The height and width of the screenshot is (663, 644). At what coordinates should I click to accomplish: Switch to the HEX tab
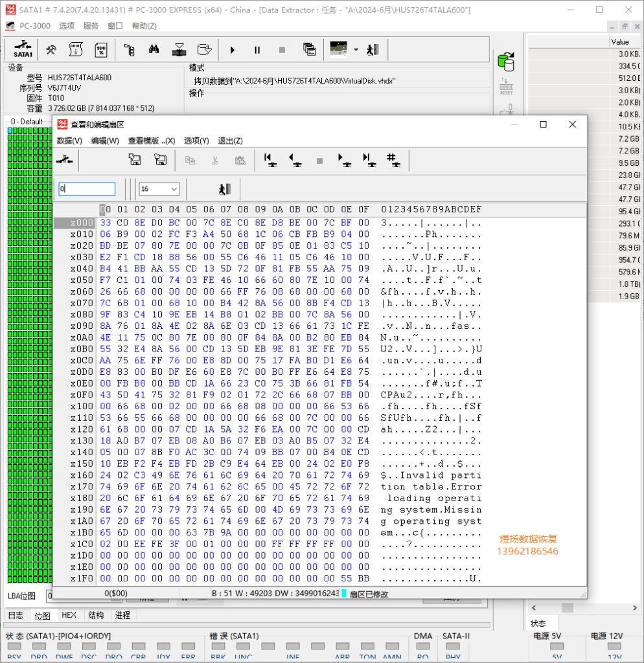[x=69, y=615]
